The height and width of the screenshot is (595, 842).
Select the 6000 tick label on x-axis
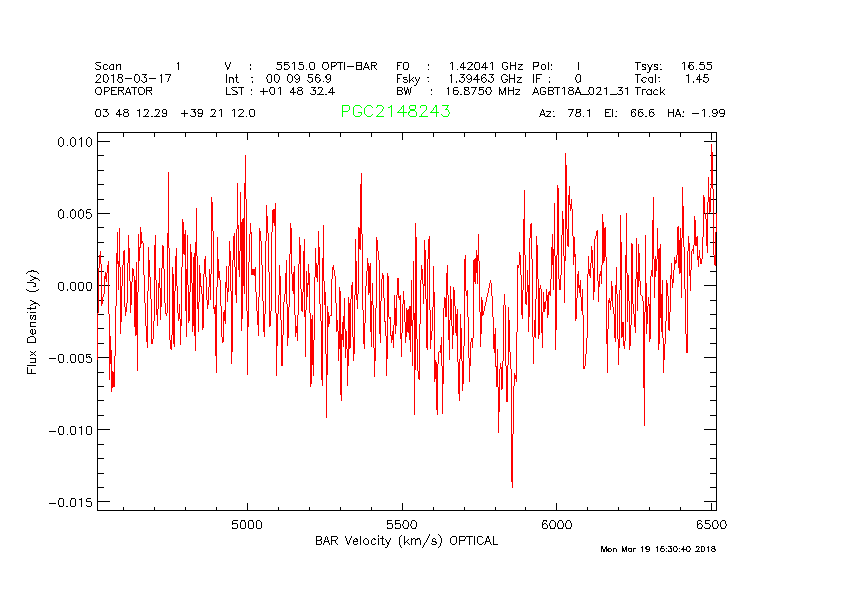(x=556, y=524)
